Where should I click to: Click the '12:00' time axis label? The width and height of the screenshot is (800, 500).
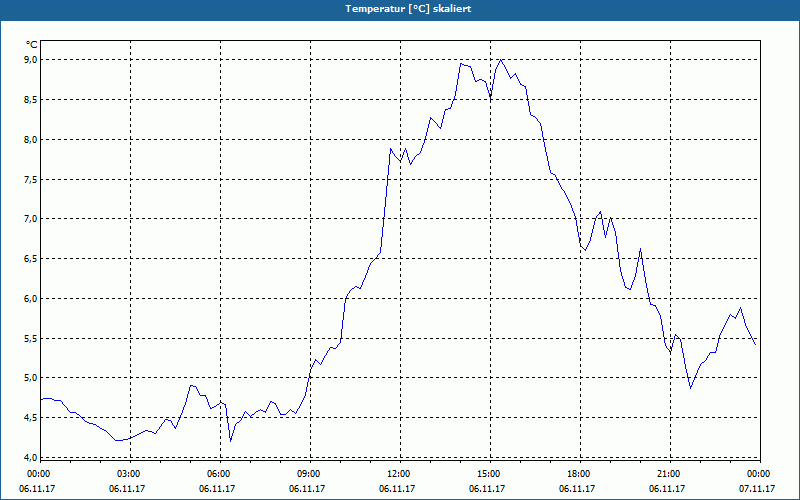(x=398, y=474)
